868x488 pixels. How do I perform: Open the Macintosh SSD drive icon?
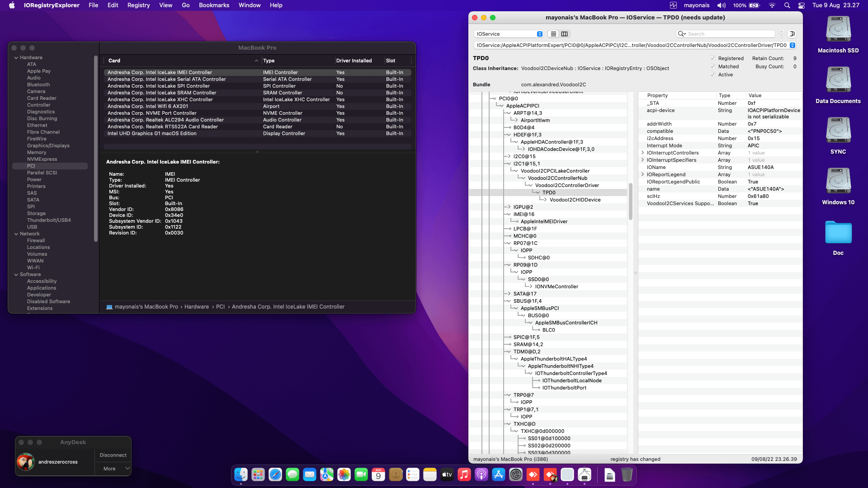point(838,30)
